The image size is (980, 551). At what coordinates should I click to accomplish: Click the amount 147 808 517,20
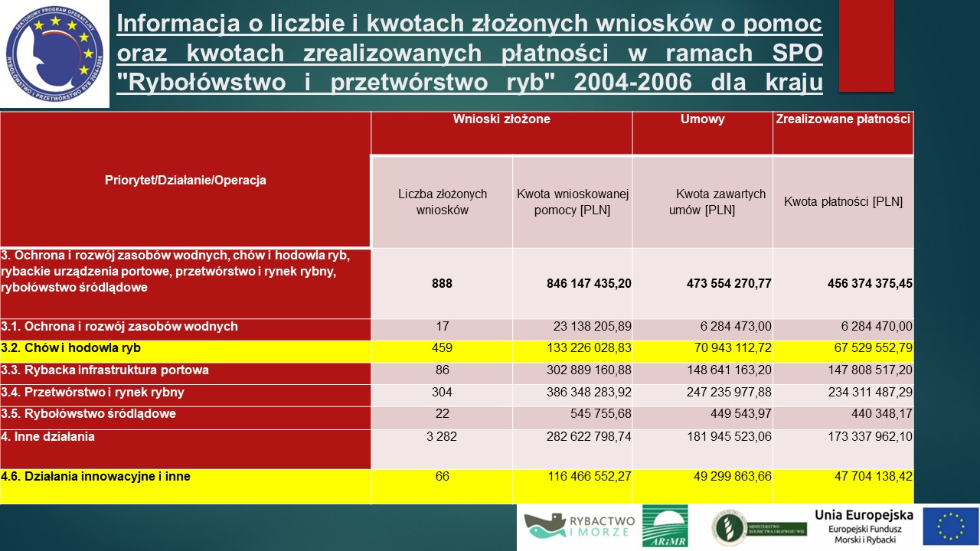coord(871,370)
